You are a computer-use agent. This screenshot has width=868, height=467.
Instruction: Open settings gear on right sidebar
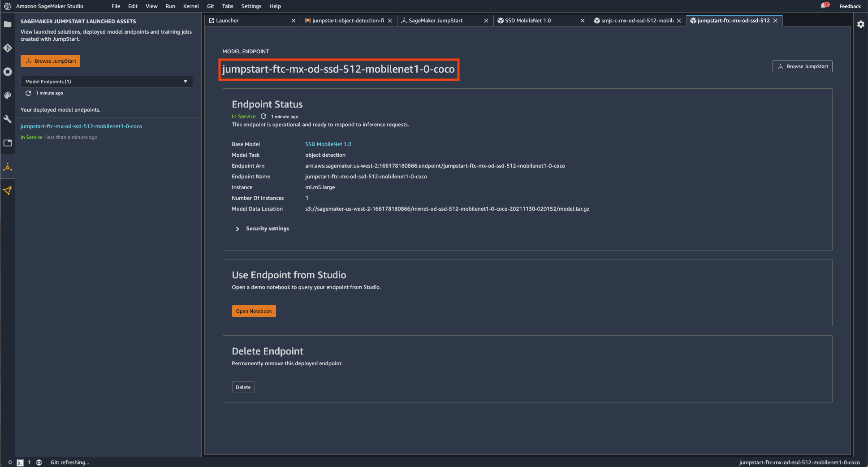[860, 24]
